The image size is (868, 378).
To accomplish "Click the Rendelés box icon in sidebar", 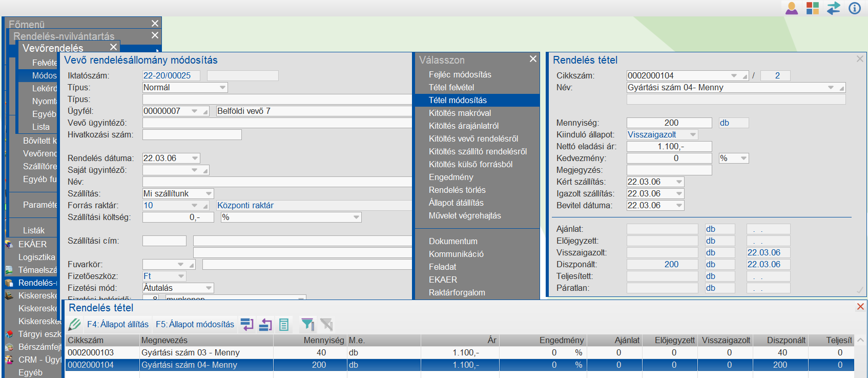I will click(x=9, y=283).
